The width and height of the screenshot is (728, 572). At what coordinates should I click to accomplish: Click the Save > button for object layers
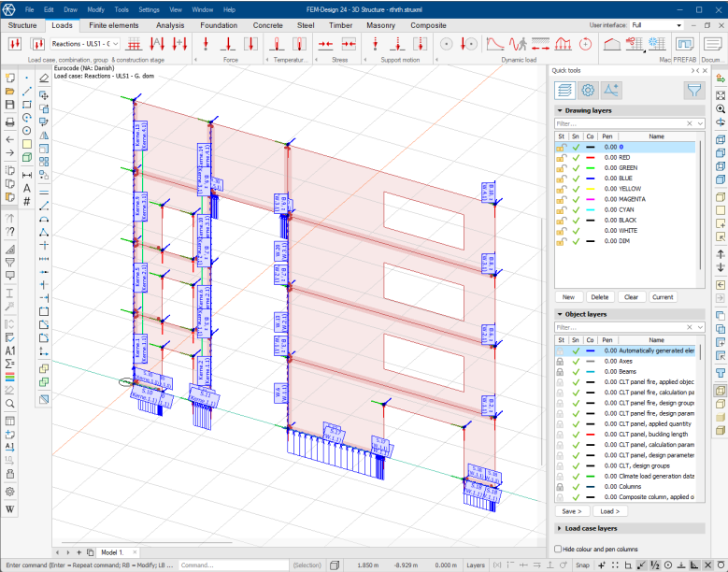[x=572, y=511]
